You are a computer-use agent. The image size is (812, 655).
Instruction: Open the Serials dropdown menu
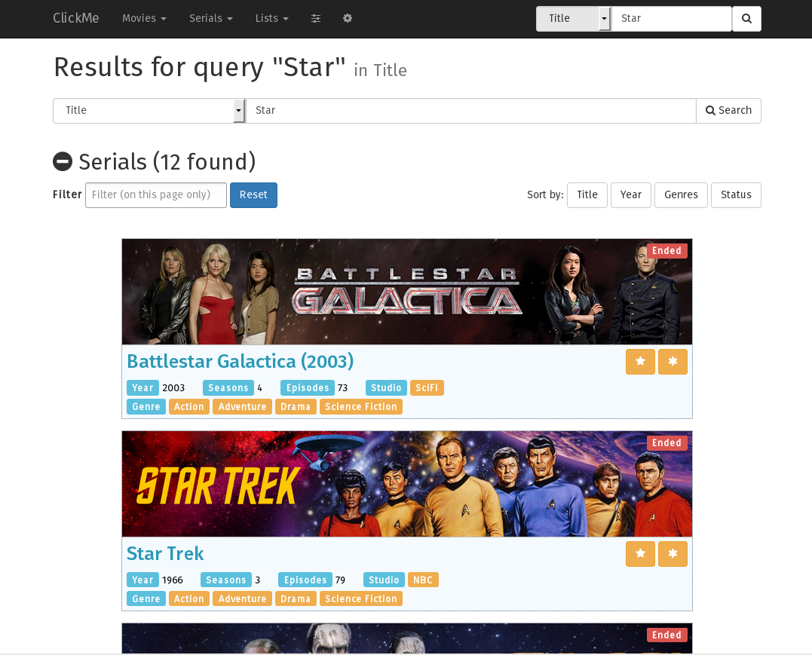point(211,19)
